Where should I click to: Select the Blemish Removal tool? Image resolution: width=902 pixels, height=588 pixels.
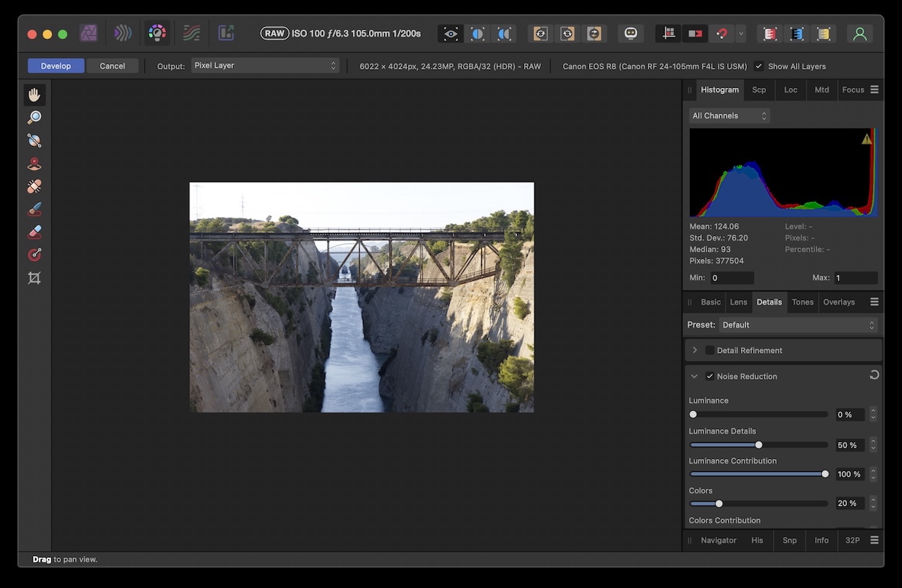[x=34, y=186]
